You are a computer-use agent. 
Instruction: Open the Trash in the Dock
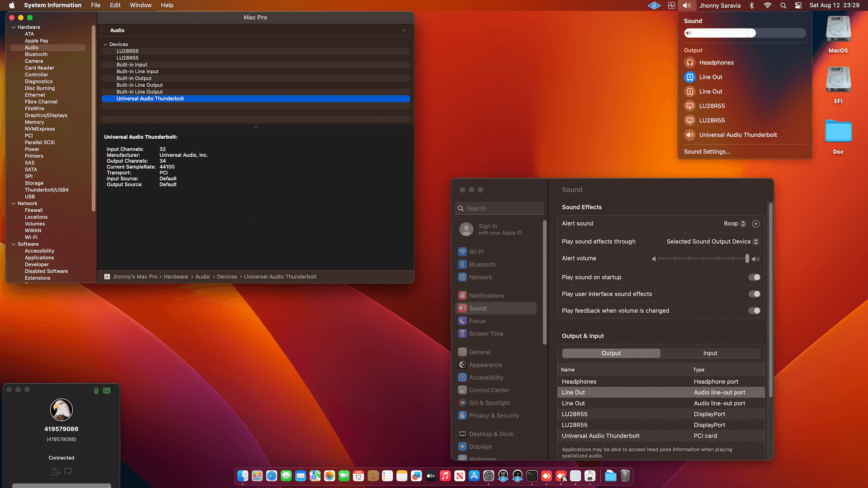[625, 476]
